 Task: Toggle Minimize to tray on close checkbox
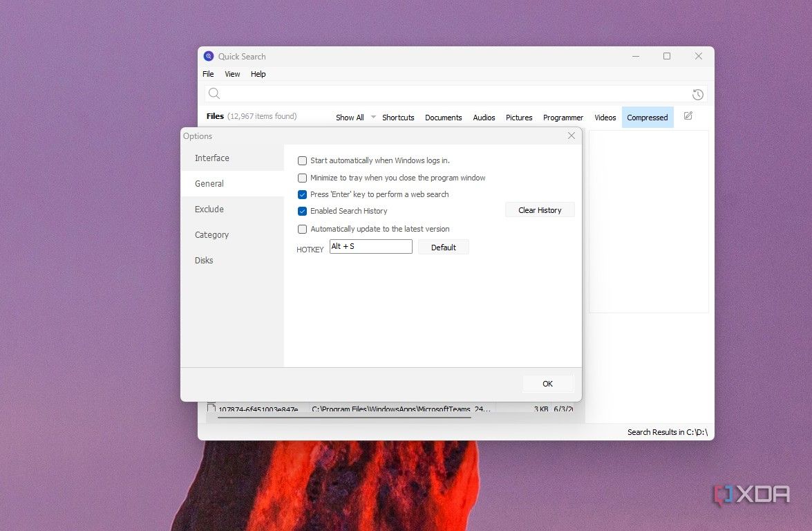point(303,178)
